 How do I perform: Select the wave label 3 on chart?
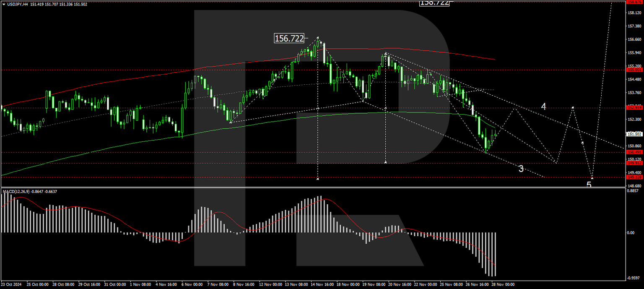(x=520, y=169)
